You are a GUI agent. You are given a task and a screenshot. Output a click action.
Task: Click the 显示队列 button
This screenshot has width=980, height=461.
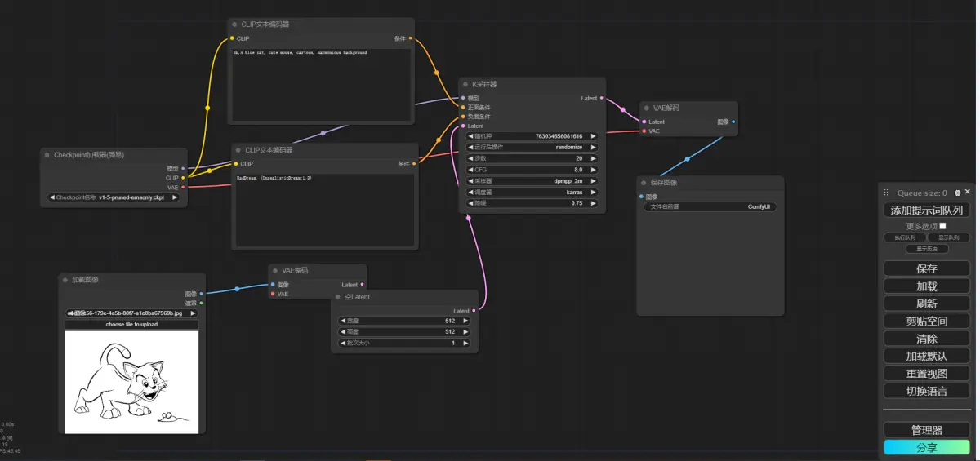click(948, 237)
